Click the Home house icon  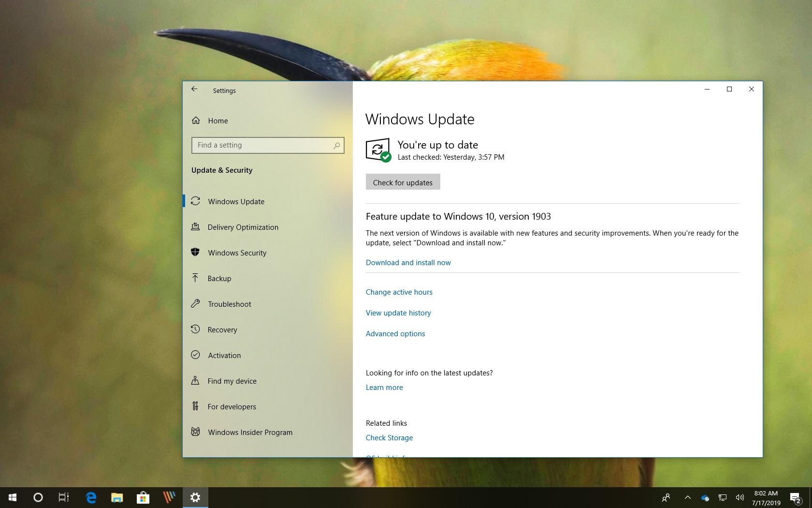196,120
